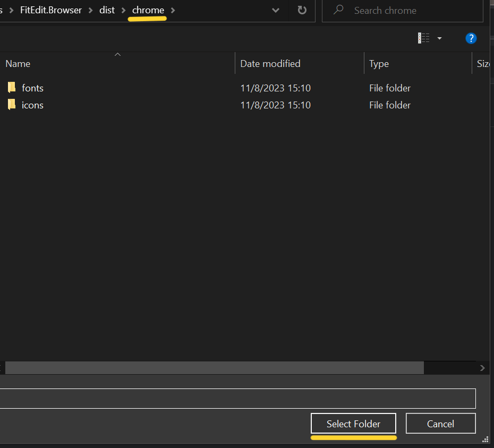Viewport: 494px width, 448px height.
Task: Click the icons folder yellow icon
Action: tap(11, 104)
